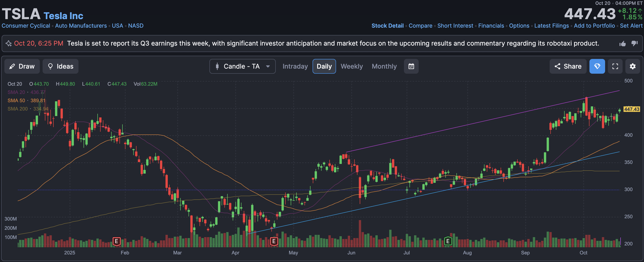This screenshot has width=644, height=262.
Task: Click thumbs up on news headline
Action: [623, 44]
